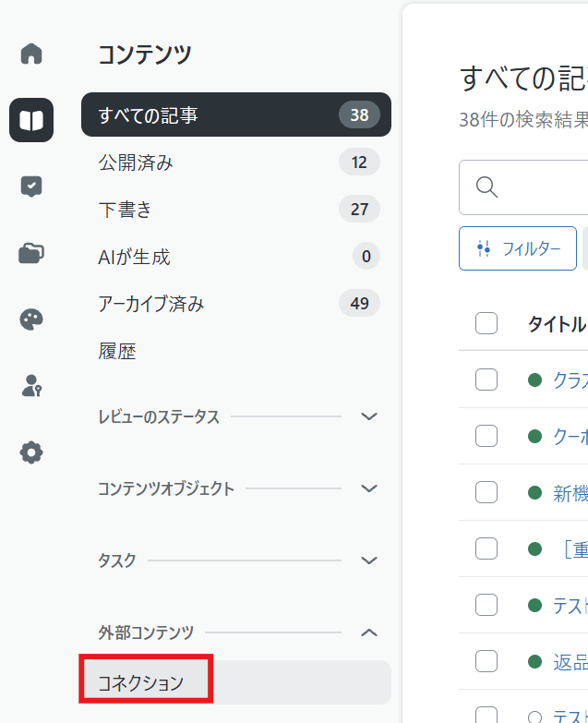
Task: Check the row starting with ［重
Action: tap(486, 548)
